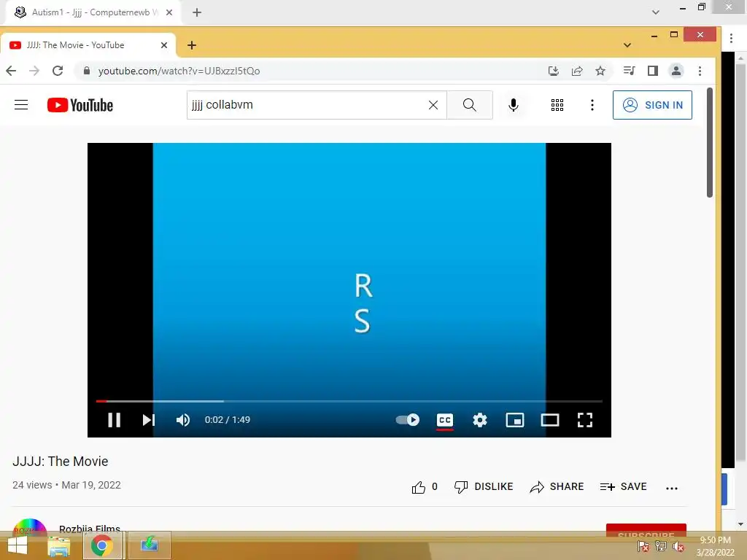The height and width of the screenshot is (560, 747).
Task: Like the video with thumbs up
Action: 424,486
